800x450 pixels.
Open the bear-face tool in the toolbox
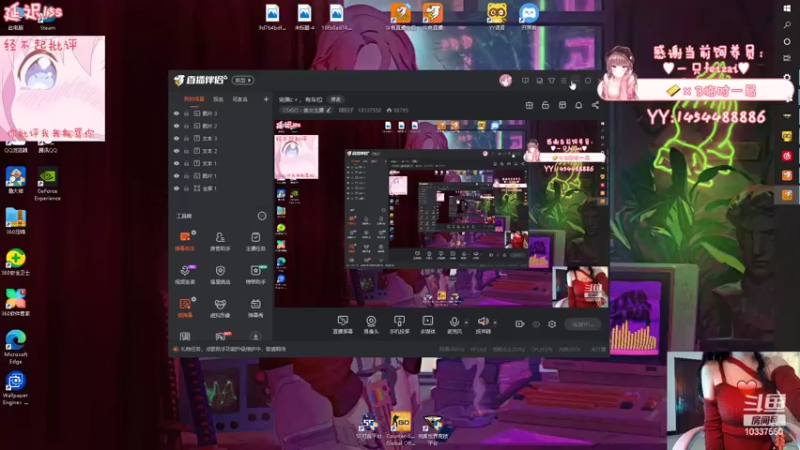point(220,308)
